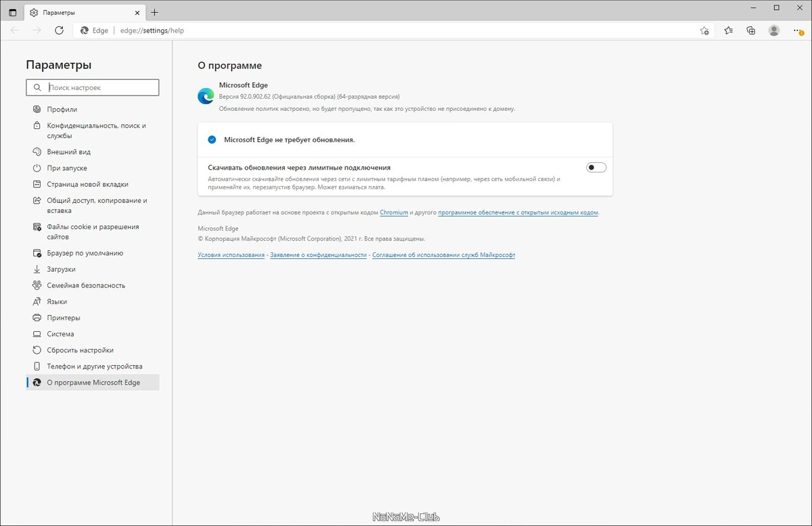Click the vertical tabs icon in title bar
This screenshot has width=812, height=526.
pos(12,12)
